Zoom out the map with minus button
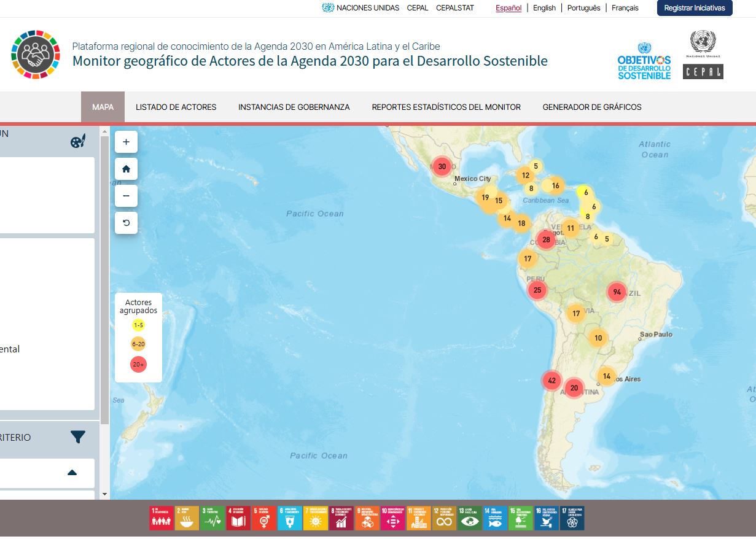This screenshot has height=539, width=756. pos(126,196)
